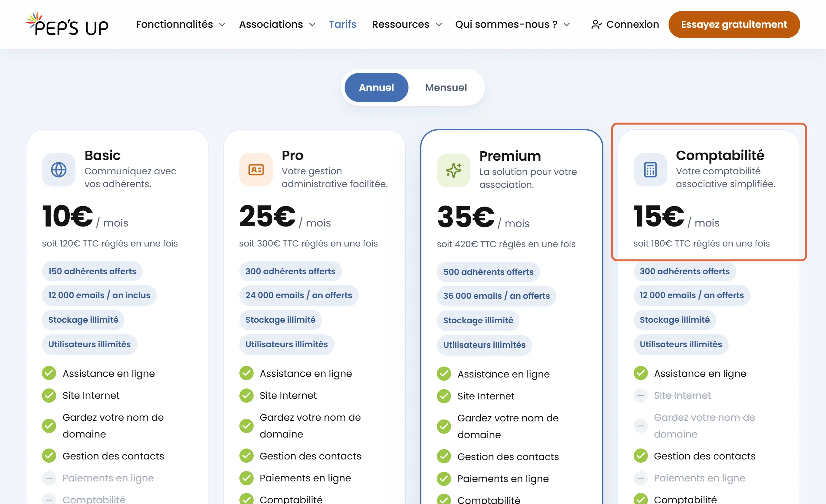This screenshot has height=504, width=826.
Task: Click soit 420€ TTC réglés en une fois
Action: [x=506, y=244]
